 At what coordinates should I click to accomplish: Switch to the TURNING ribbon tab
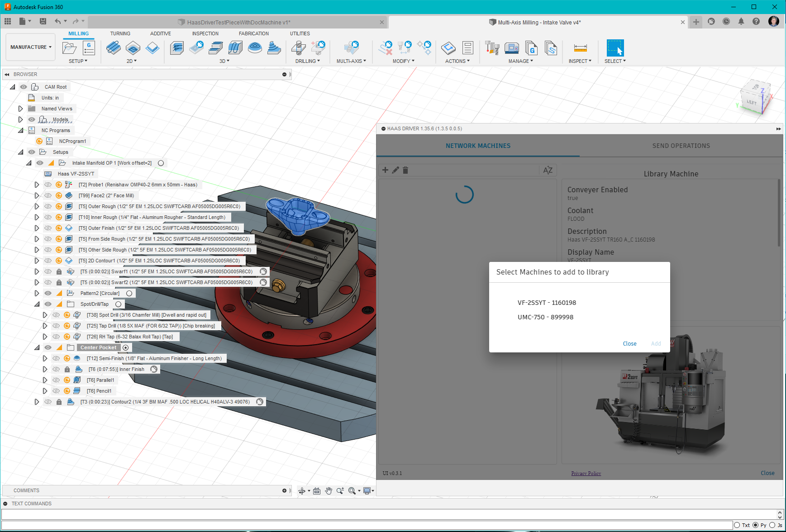pyautogui.click(x=120, y=33)
